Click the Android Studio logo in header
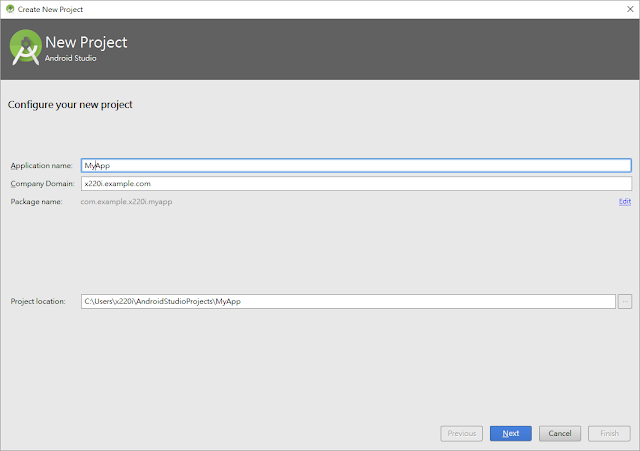This screenshot has height=451, width=640. (25, 47)
